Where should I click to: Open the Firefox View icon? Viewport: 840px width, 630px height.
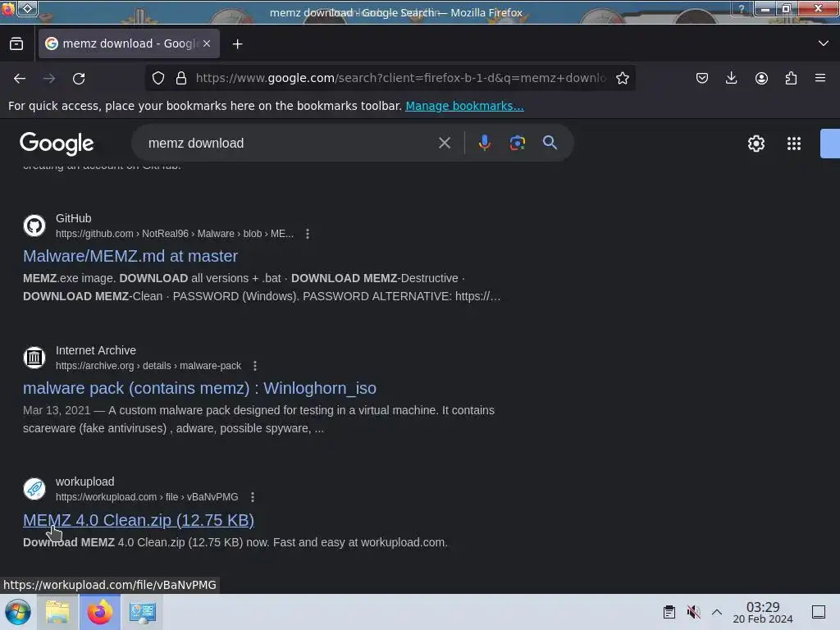pyautogui.click(x=16, y=44)
